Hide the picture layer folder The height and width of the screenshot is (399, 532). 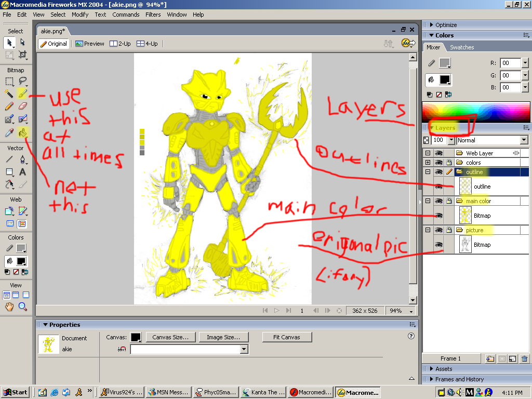click(438, 230)
